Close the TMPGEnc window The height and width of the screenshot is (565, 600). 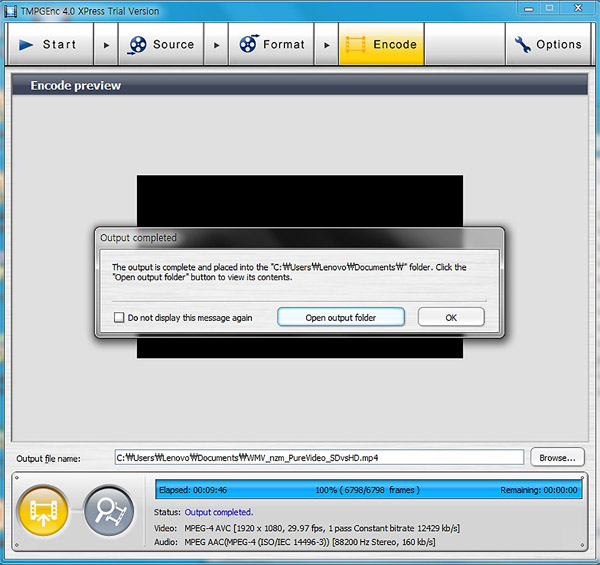(x=578, y=8)
